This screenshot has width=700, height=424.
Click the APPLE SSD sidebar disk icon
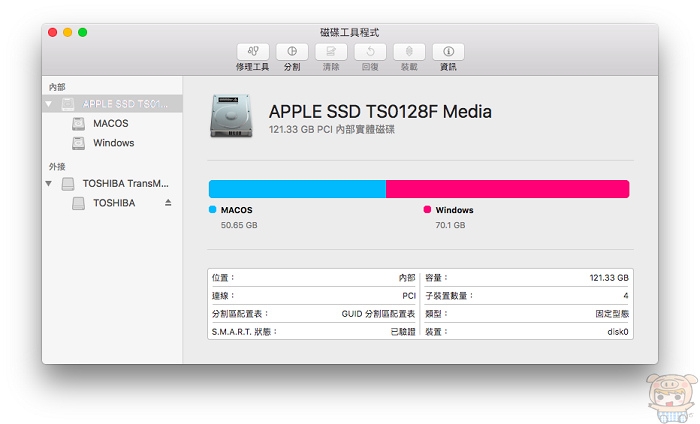(68, 104)
